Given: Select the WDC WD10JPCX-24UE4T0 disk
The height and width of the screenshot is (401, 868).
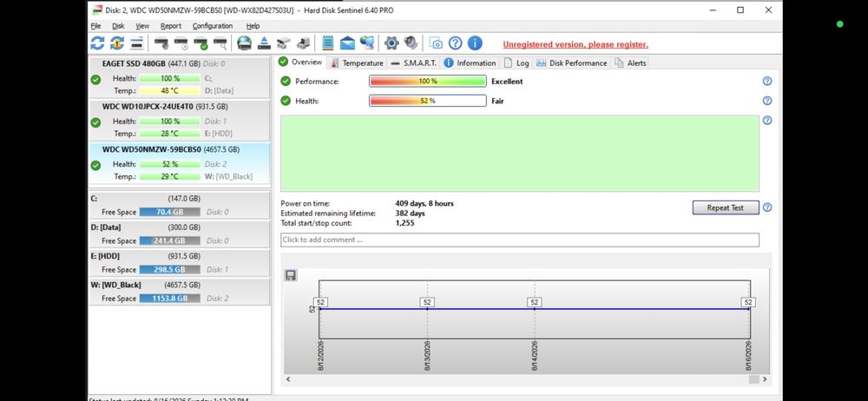Looking at the screenshot, I should click(180, 120).
